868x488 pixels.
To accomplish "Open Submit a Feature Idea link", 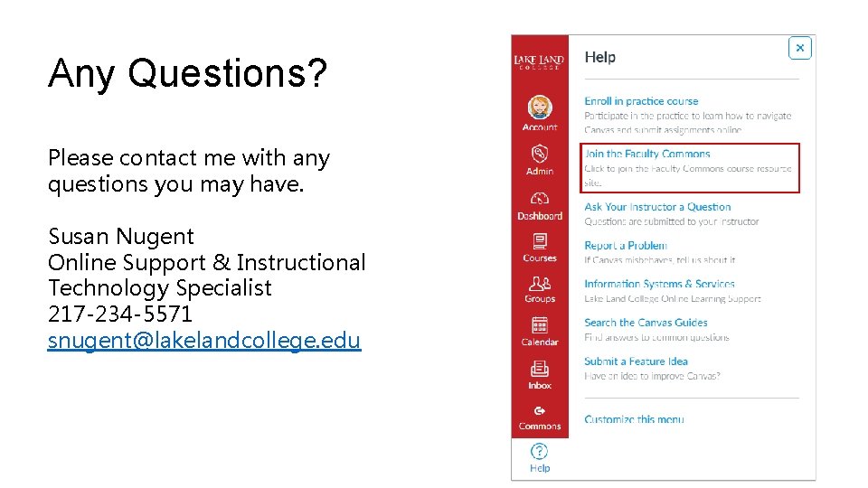I will pyautogui.click(x=636, y=361).
